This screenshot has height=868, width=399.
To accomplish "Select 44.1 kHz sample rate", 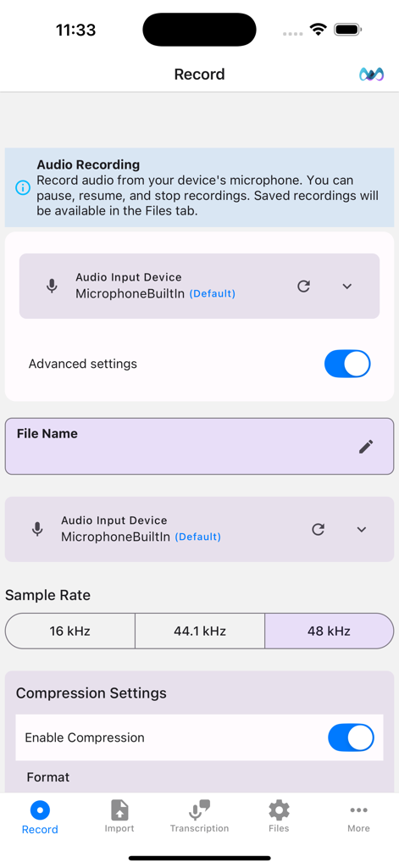I will point(200,631).
